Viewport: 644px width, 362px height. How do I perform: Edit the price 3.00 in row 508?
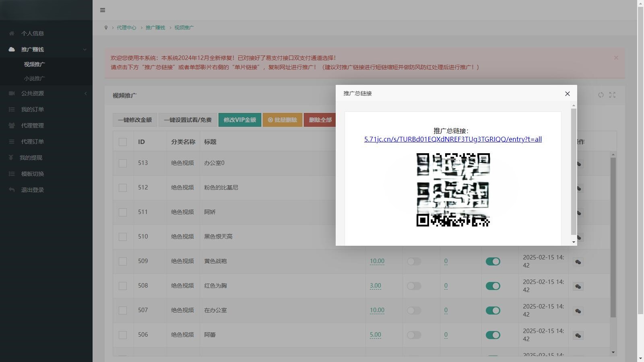376,286
